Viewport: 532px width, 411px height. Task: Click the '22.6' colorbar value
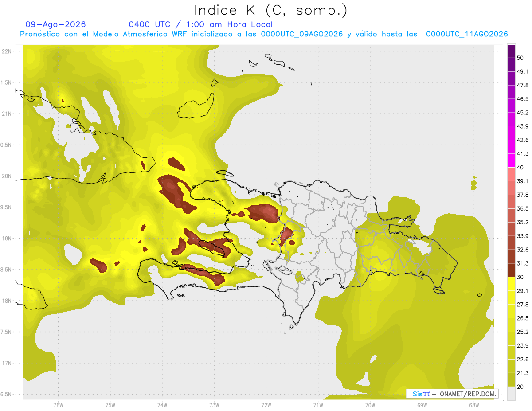coord(523,360)
